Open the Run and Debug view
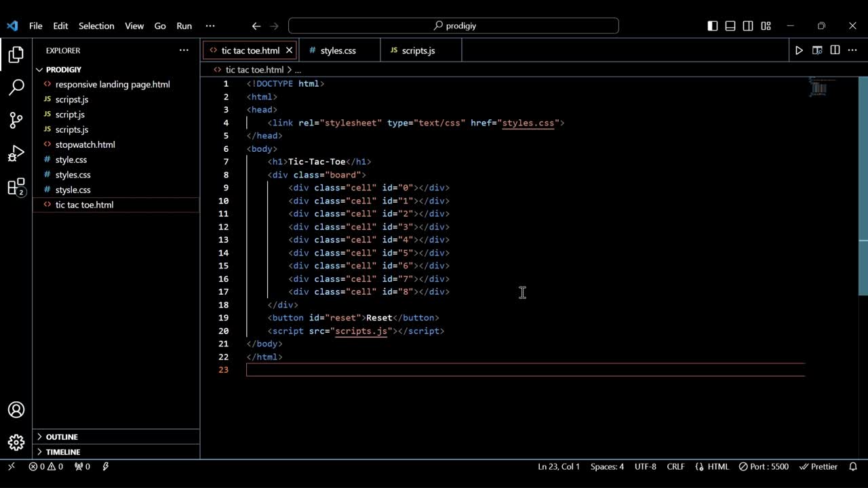The height and width of the screenshot is (488, 868). [16, 154]
